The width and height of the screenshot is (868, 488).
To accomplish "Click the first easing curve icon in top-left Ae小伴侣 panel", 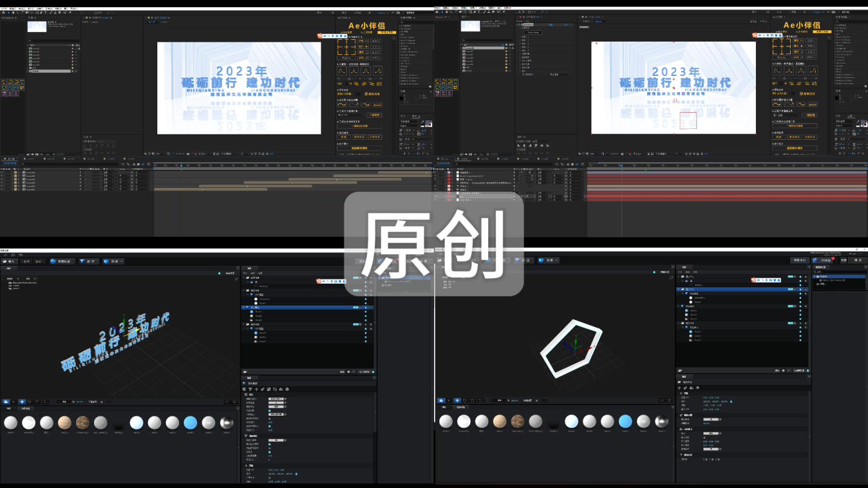I will 342,70.
